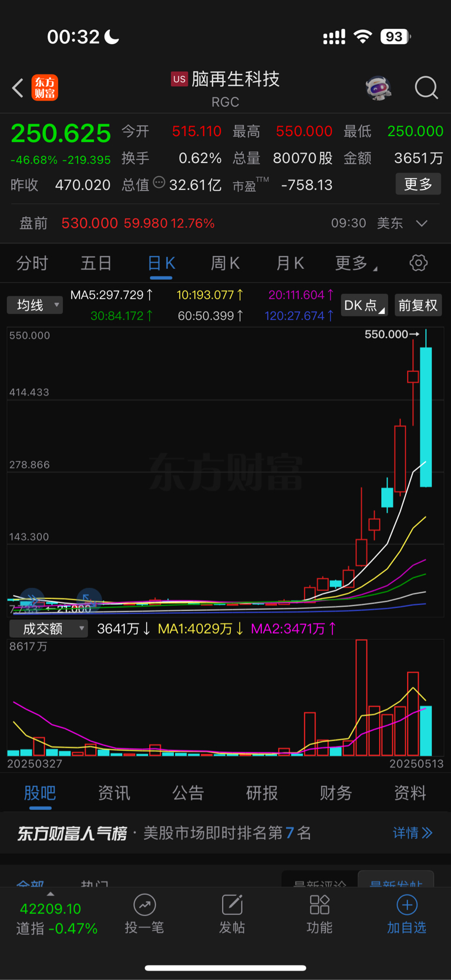Tap the 东方财富人气榜 banner
The width and height of the screenshot is (451, 980).
(x=225, y=833)
